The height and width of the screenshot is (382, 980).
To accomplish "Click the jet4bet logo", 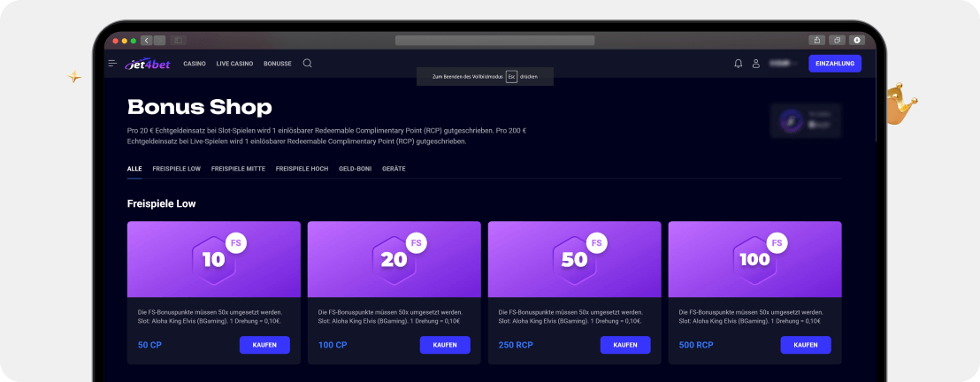I will [x=147, y=64].
